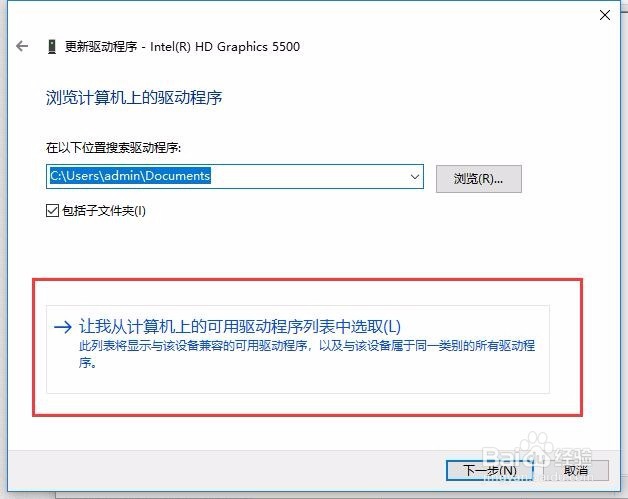Click the 序。 text ending the option description
This screenshot has width=628, height=499.
pos(88,363)
